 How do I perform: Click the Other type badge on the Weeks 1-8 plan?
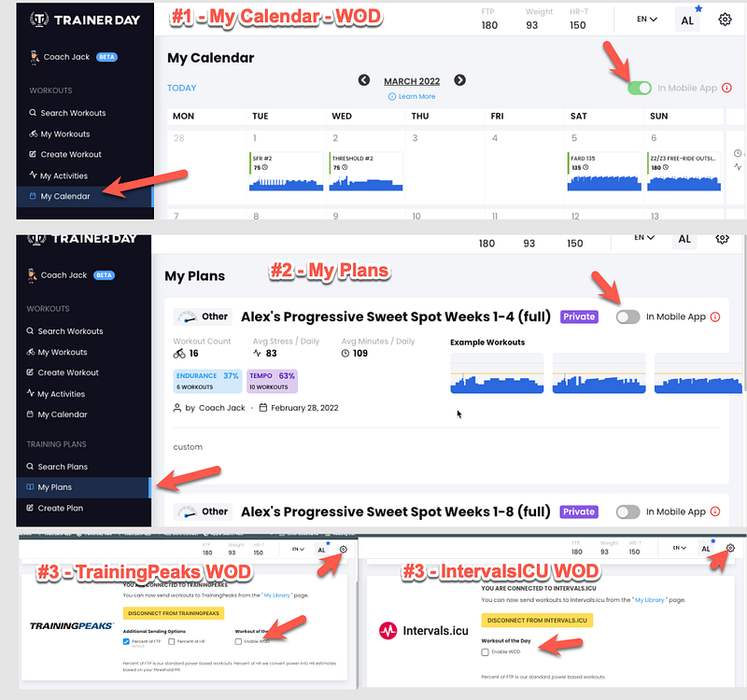coord(203,511)
